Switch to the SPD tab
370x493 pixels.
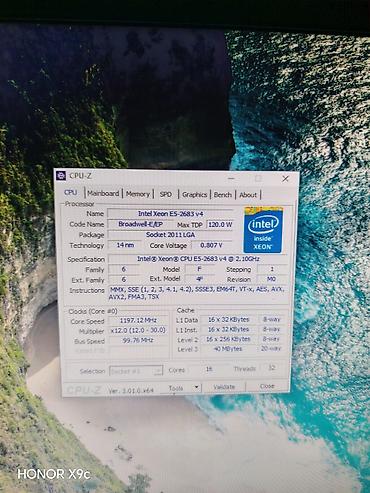tap(166, 194)
